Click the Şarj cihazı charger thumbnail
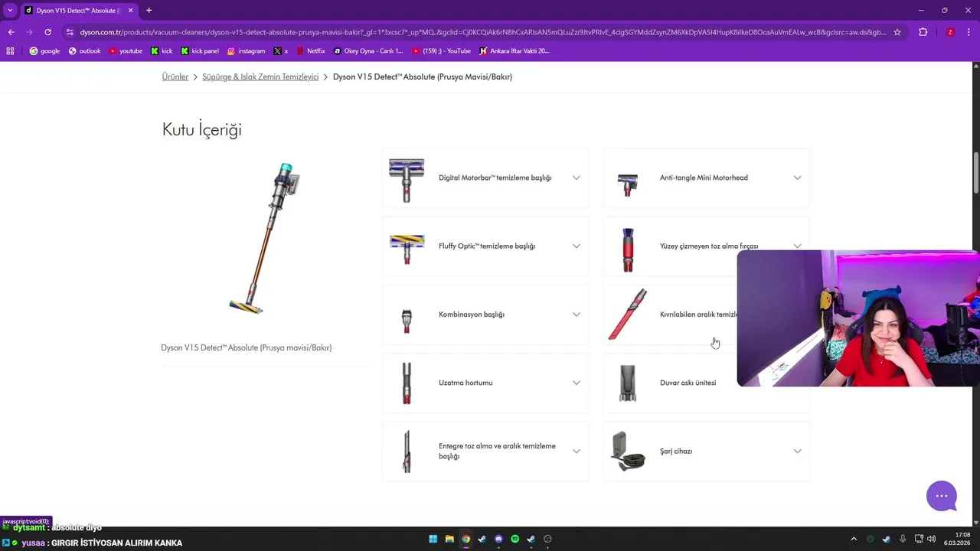The height and width of the screenshot is (551, 980). [x=628, y=451]
